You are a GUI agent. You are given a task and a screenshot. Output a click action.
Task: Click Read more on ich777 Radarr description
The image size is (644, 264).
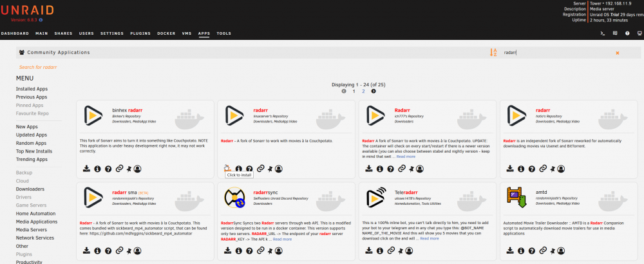click(406, 157)
